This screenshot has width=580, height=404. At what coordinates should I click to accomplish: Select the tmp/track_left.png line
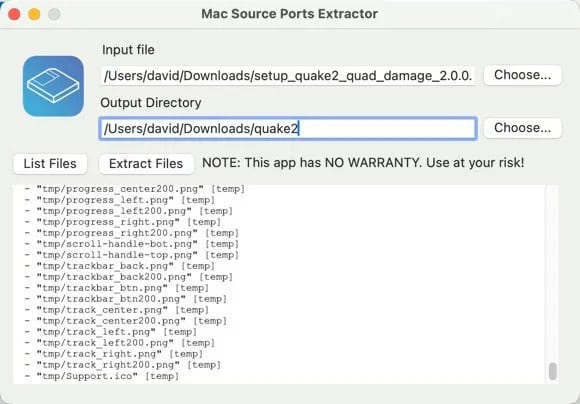[111, 332]
